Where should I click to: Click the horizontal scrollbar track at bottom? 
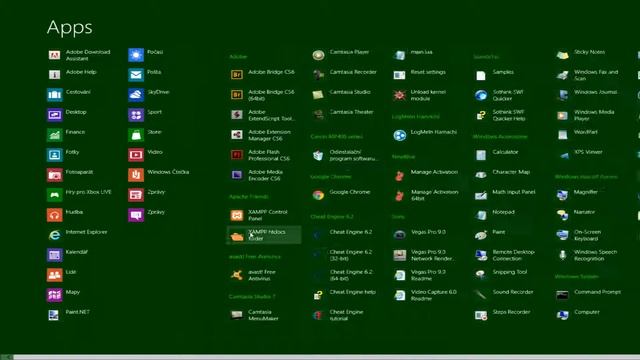coord(327,357)
